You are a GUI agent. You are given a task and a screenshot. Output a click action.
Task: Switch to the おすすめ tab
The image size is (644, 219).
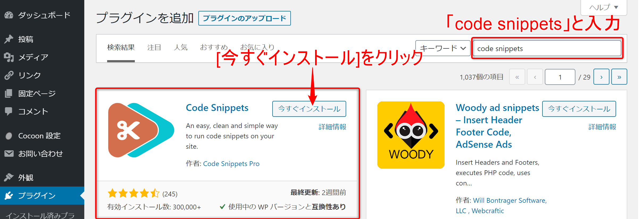point(214,47)
